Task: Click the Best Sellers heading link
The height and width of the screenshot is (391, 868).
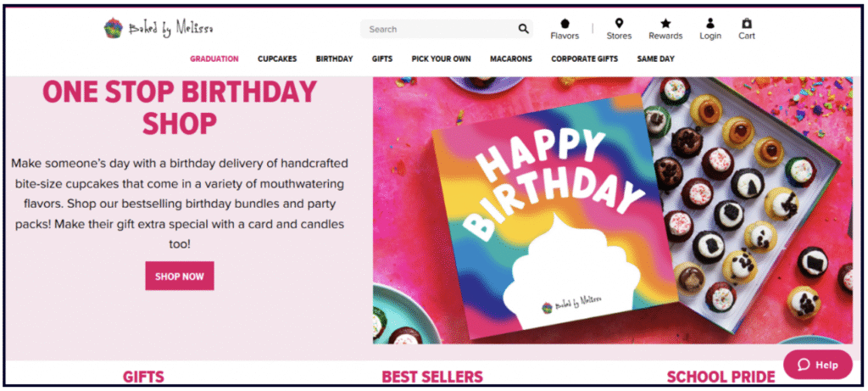Action: (432, 377)
